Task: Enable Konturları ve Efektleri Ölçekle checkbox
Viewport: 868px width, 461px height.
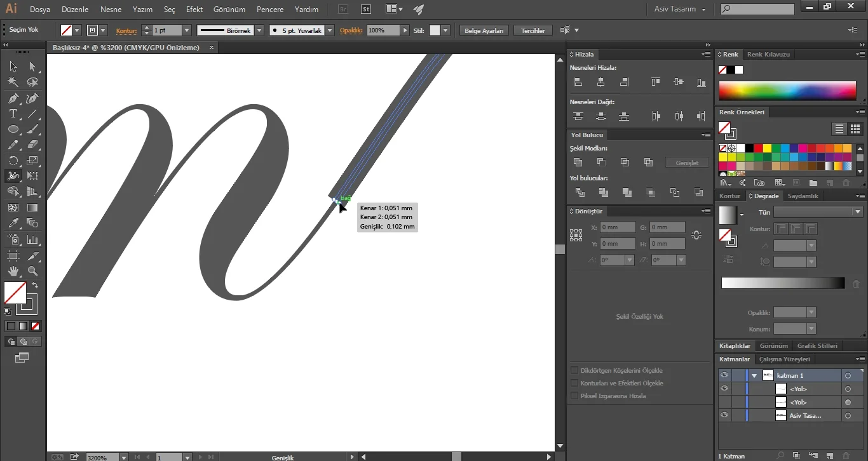Action: (x=574, y=383)
